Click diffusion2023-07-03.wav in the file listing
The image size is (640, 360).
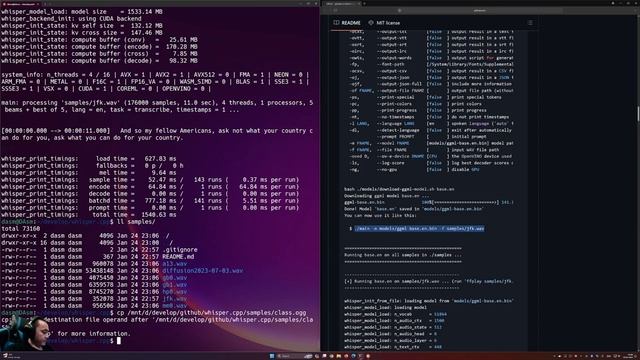tap(202, 271)
